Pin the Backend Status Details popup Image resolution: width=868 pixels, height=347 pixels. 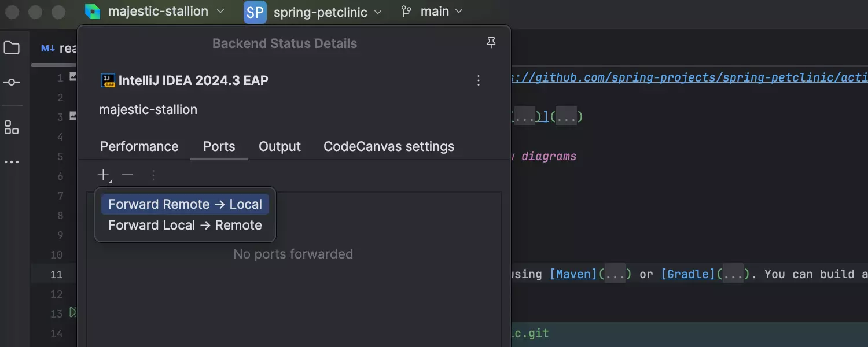(491, 43)
